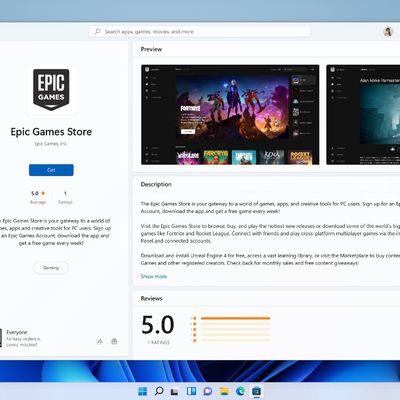Screen dimensions: 400x400
Task: Open the Widgets taskbar icon
Action: pos(191,391)
